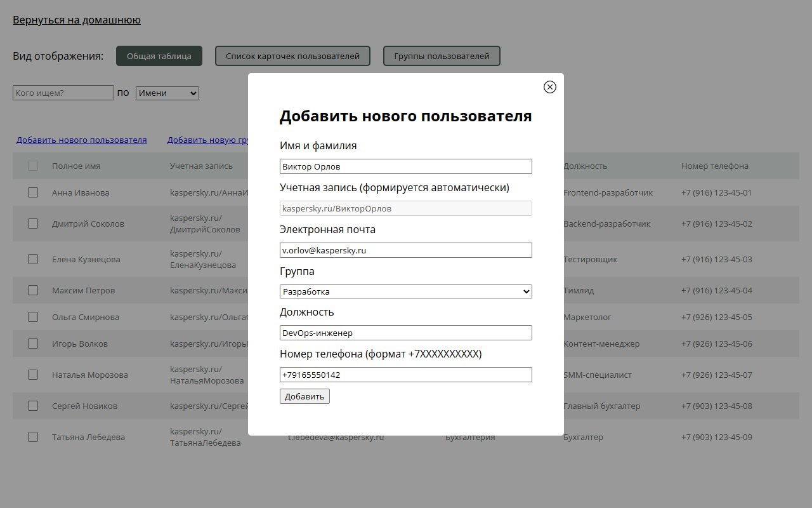Switch to the Общая таблица view

[159, 56]
